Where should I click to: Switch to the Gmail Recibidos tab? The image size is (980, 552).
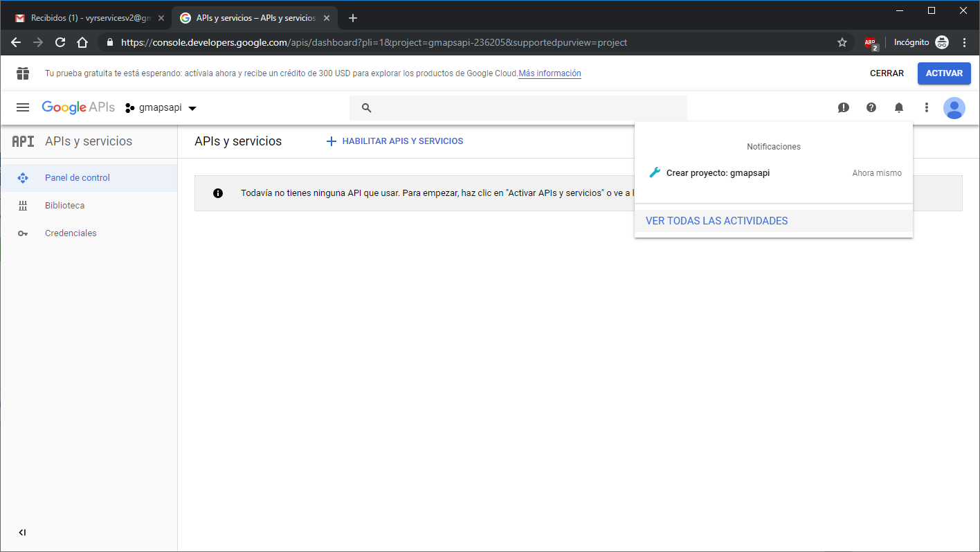(87, 18)
